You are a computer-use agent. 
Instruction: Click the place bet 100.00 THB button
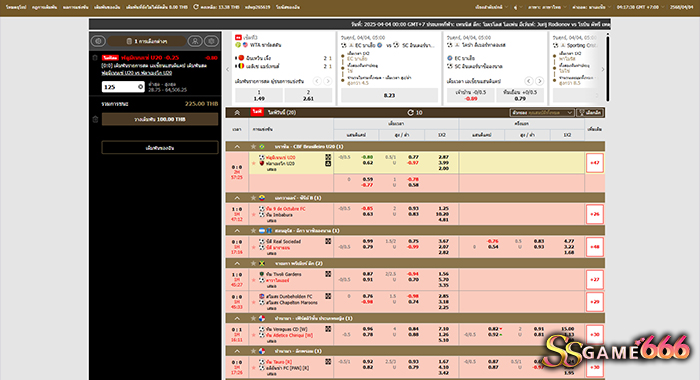point(160,119)
